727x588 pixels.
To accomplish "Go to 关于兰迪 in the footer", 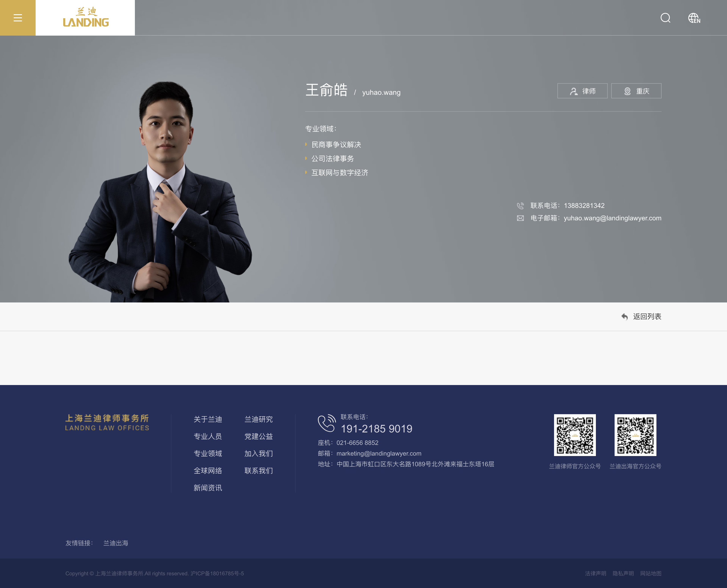I will point(208,419).
